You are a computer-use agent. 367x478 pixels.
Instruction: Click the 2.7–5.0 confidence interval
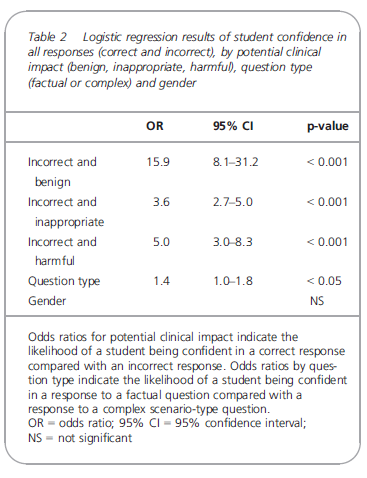[x=233, y=202]
